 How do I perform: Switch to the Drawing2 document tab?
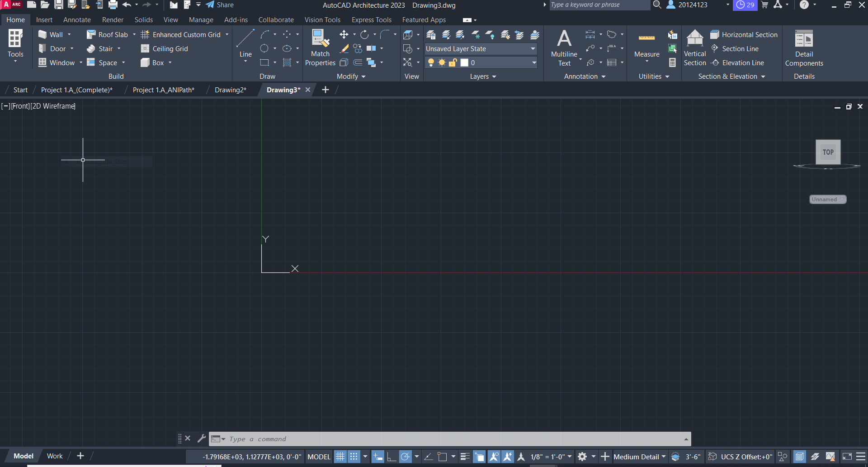[x=230, y=90]
